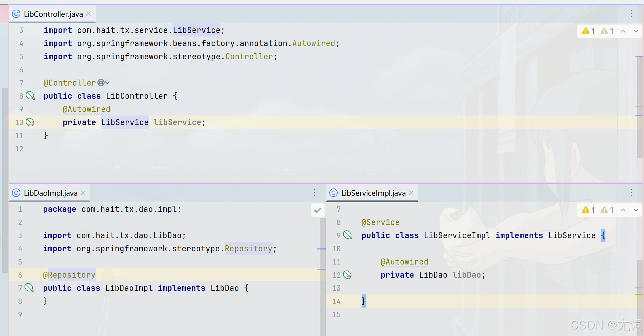Click autowired dependency gutter icon beside libService field

(30, 122)
